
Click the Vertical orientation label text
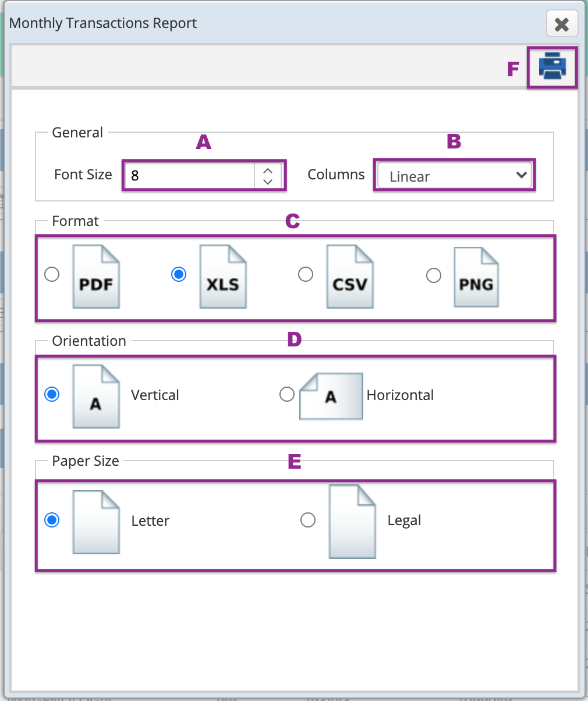point(155,395)
